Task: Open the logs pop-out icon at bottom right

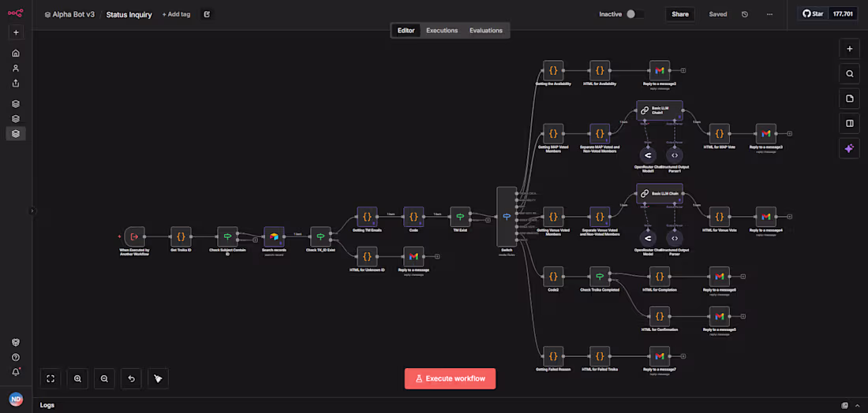Action: click(x=845, y=405)
